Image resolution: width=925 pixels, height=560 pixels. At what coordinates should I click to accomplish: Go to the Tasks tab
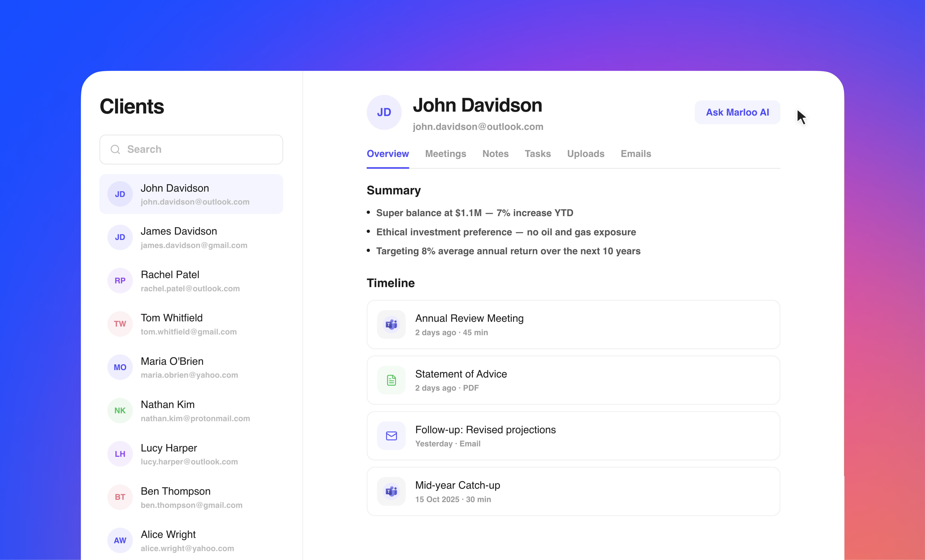[x=538, y=154]
